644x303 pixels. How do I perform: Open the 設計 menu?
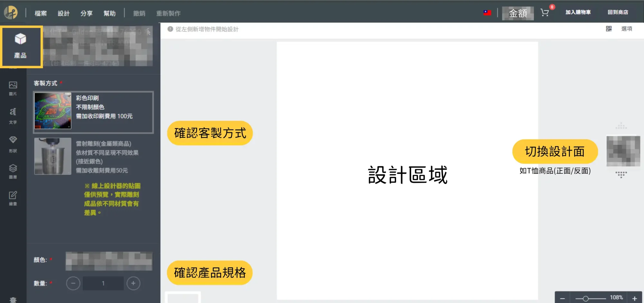pos(63,13)
